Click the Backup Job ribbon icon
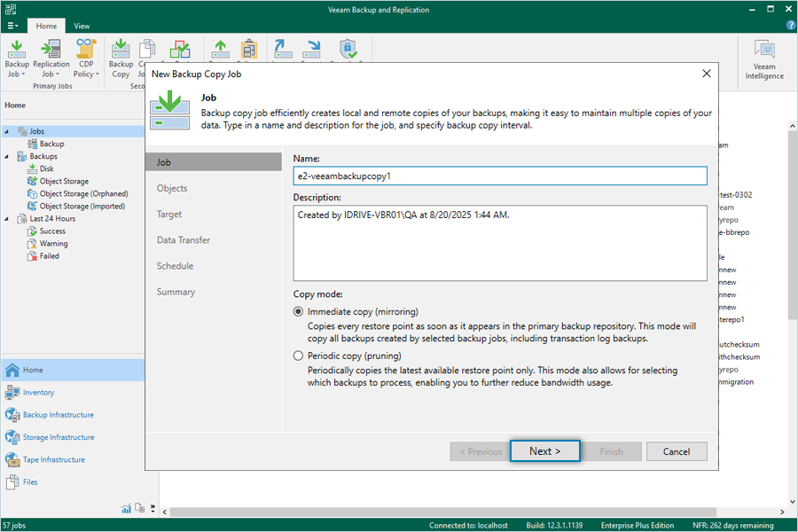The width and height of the screenshot is (798, 532). (x=17, y=50)
